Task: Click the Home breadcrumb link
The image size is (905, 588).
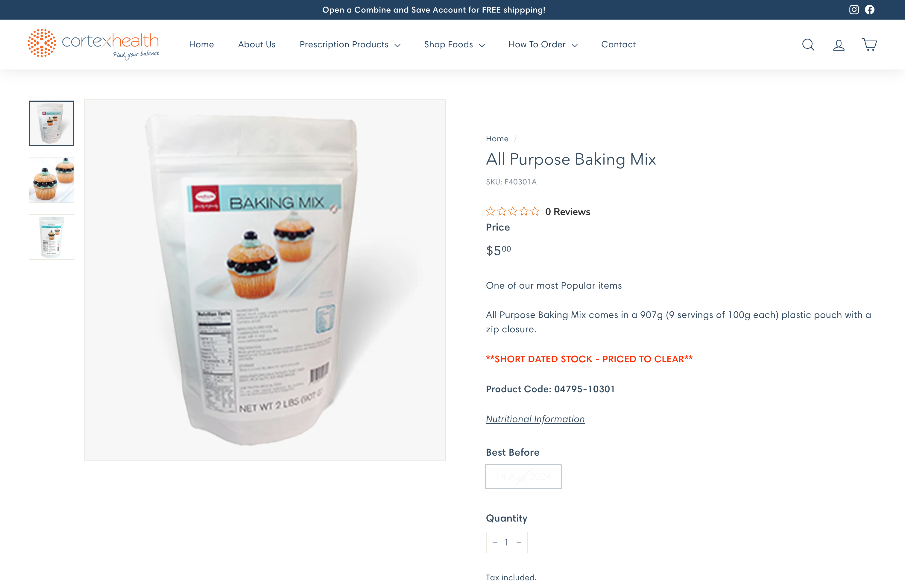Action: [497, 139]
